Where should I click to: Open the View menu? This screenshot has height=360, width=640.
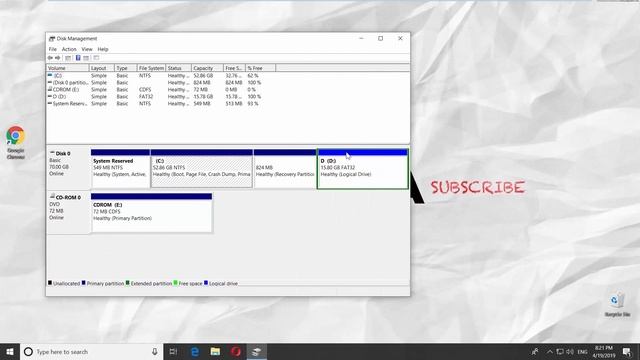pos(87,49)
